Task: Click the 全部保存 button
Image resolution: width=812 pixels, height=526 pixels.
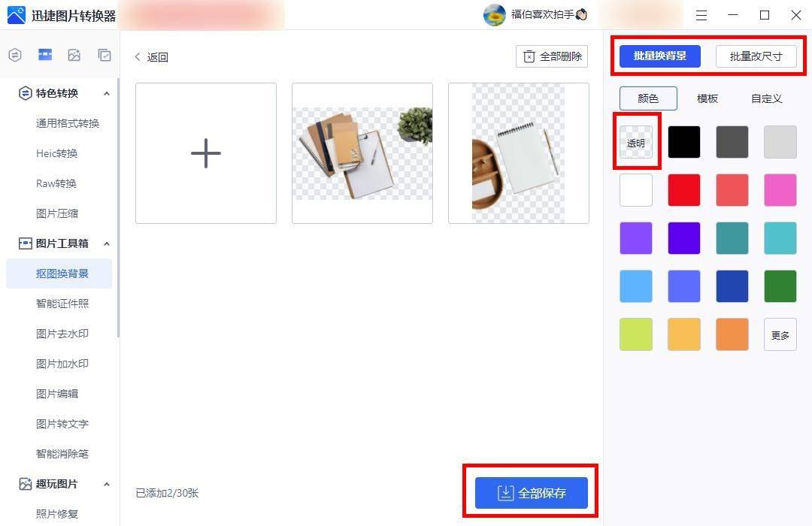Action: click(532, 493)
